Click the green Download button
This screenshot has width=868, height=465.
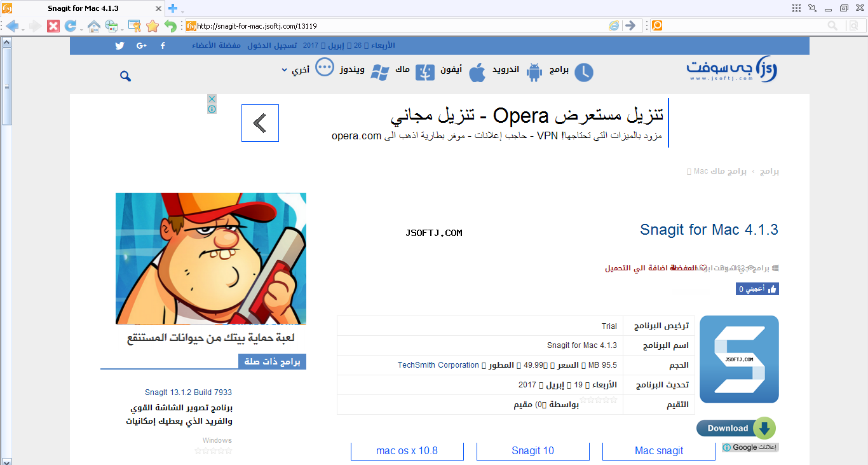click(736, 428)
